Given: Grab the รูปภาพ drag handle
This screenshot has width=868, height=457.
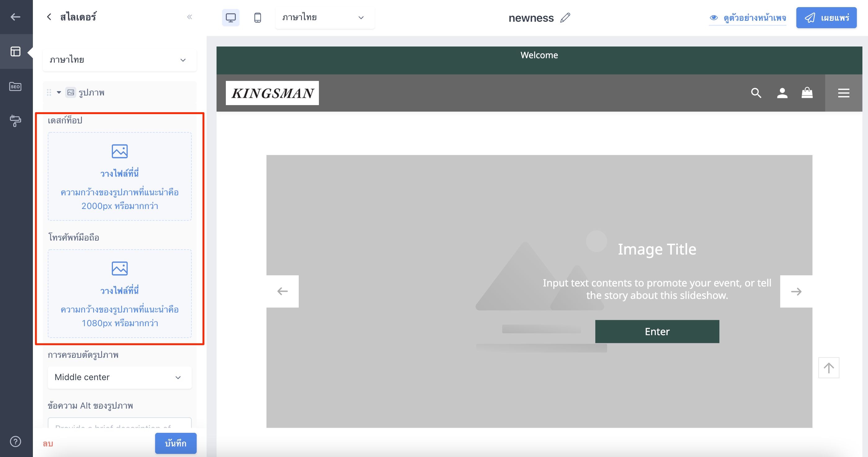Looking at the screenshot, I should [x=49, y=92].
